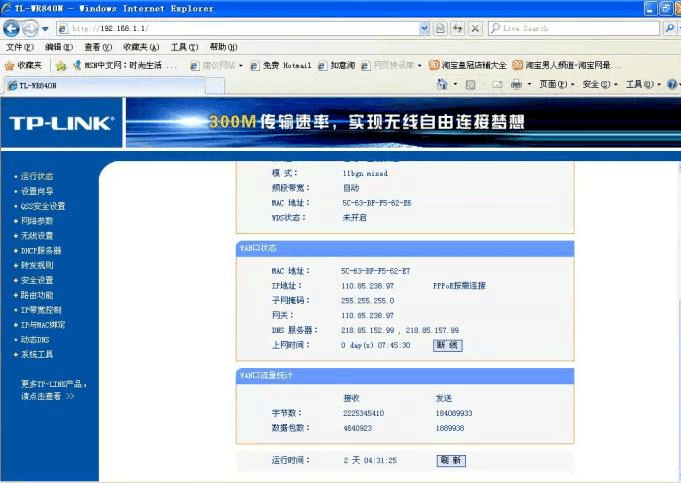Click the add-to-favorites-bar star icon
The height and width of the screenshot is (483, 681).
(61, 65)
